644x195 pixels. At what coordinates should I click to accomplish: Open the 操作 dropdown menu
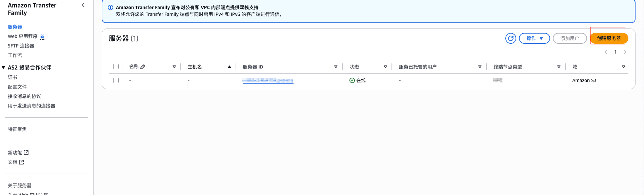pyautogui.click(x=534, y=38)
